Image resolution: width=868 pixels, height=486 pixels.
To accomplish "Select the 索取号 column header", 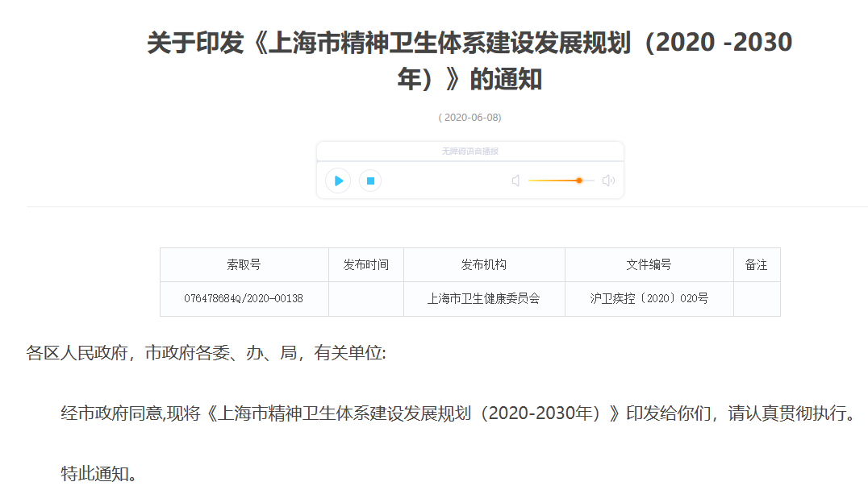I will click(x=244, y=264).
